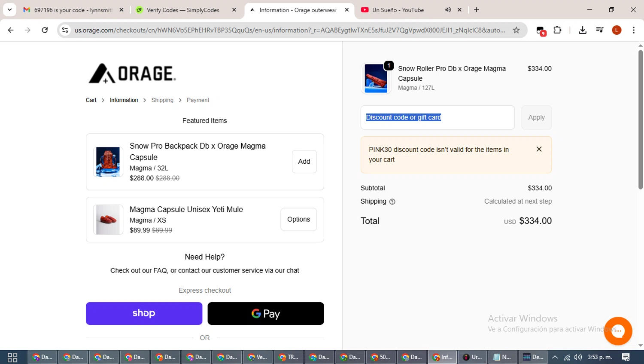Click the Orage logo
Viewport: 644px width, 364px height.
pos(132,73)
